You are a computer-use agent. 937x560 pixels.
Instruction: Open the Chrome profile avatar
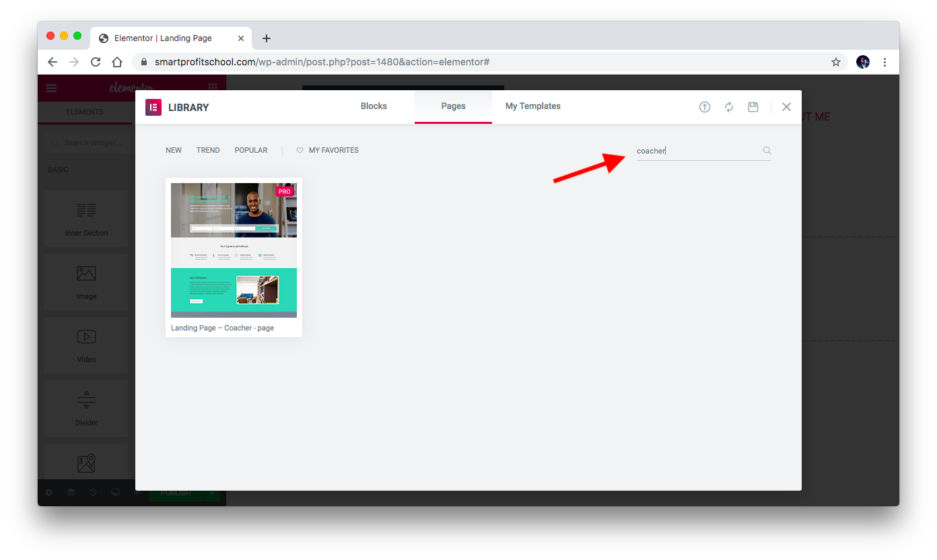tap(863, 62)
